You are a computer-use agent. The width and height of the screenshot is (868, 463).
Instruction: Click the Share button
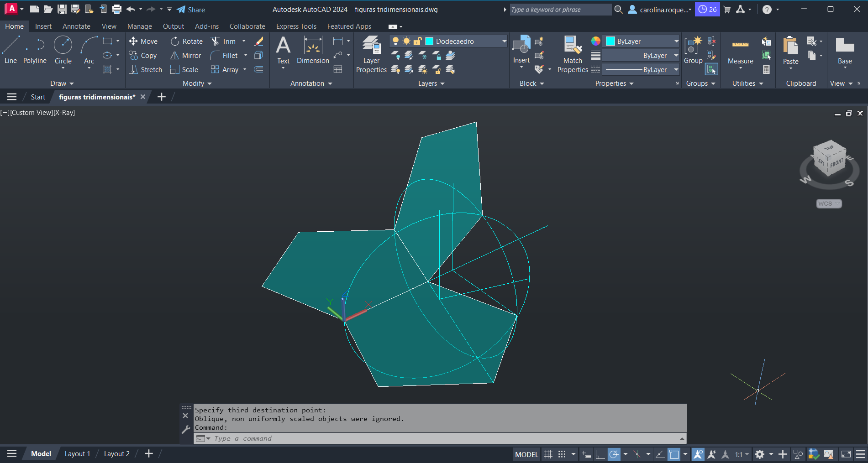point(191,10)
